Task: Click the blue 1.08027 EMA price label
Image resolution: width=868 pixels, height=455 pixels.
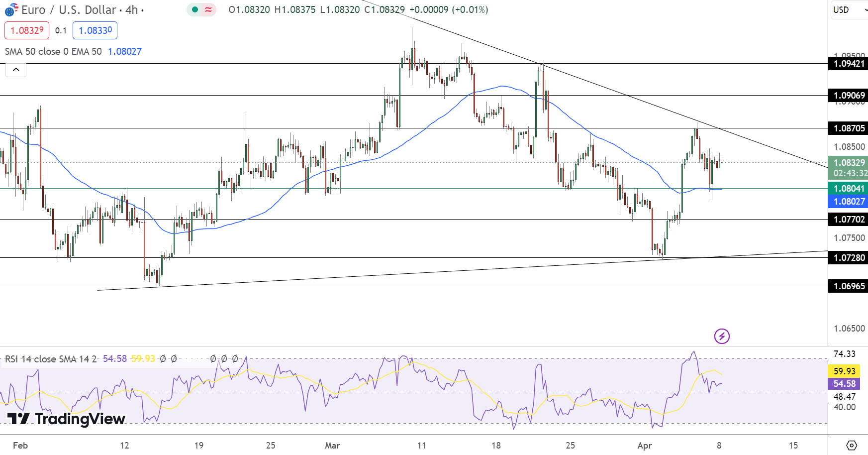Action: [x=849, y=202]
